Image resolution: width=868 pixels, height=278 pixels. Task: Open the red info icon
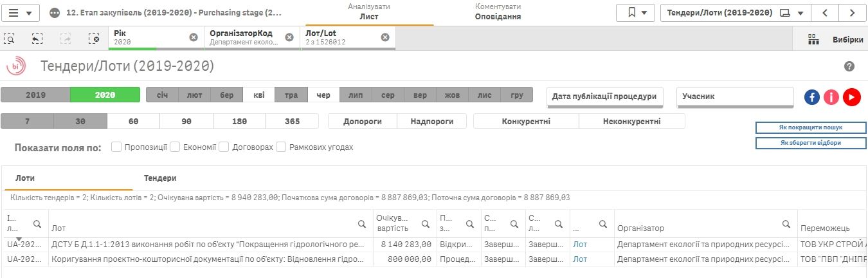832,97
